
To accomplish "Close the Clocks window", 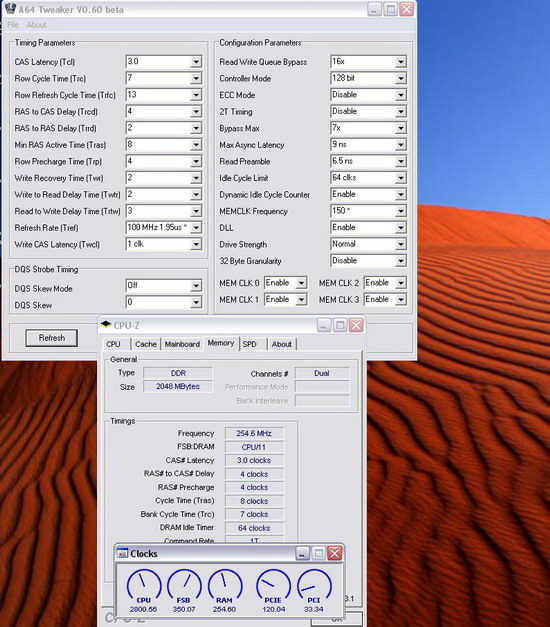I will 335,553.
